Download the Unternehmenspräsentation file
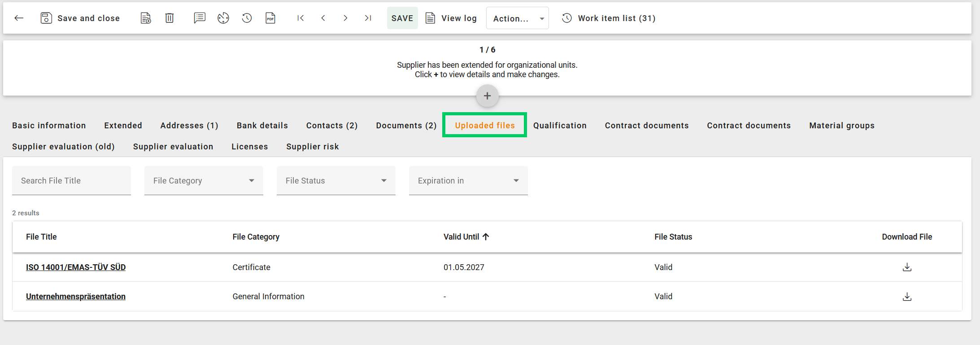 (907, 297)
